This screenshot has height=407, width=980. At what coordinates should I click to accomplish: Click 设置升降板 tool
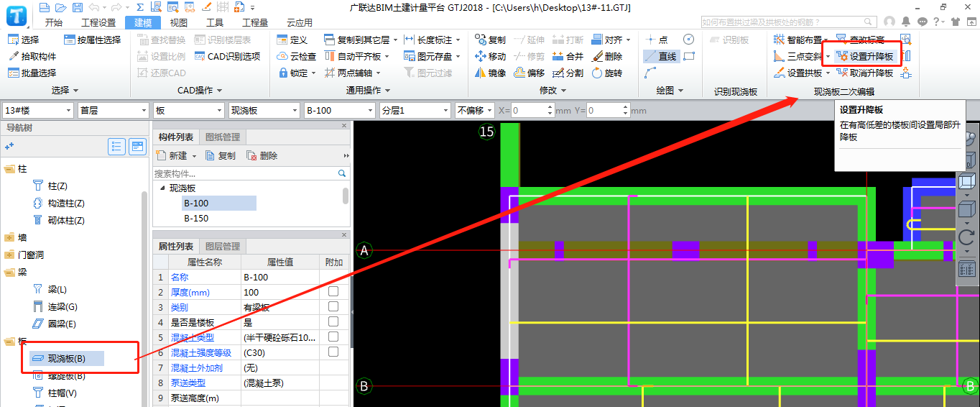coord(866,56)
